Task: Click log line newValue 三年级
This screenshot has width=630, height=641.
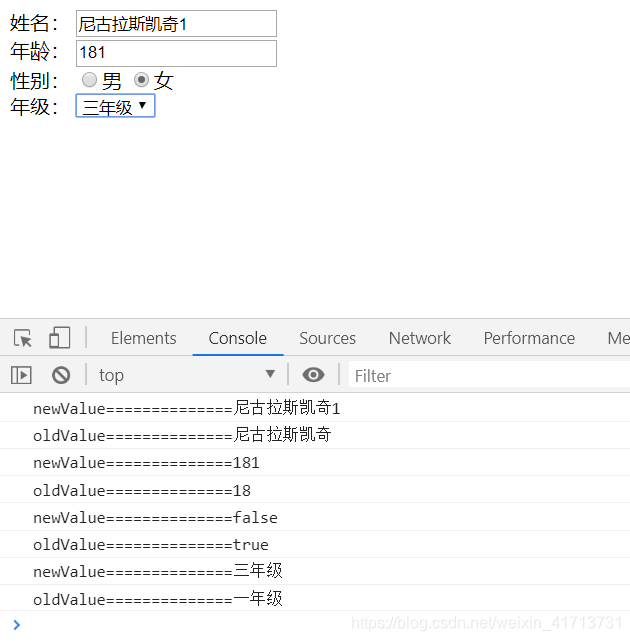Action: (315, 571)
